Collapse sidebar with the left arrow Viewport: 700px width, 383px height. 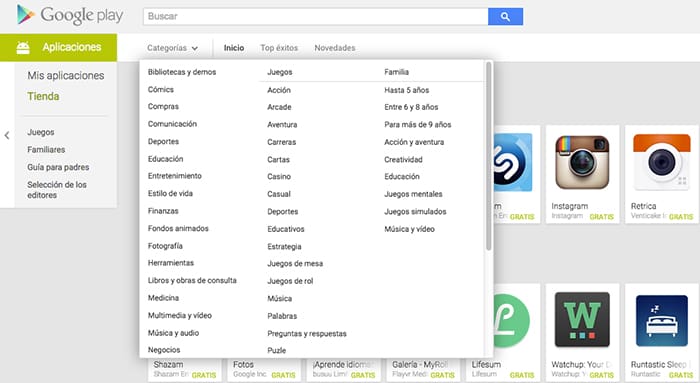tap(7, 135)
